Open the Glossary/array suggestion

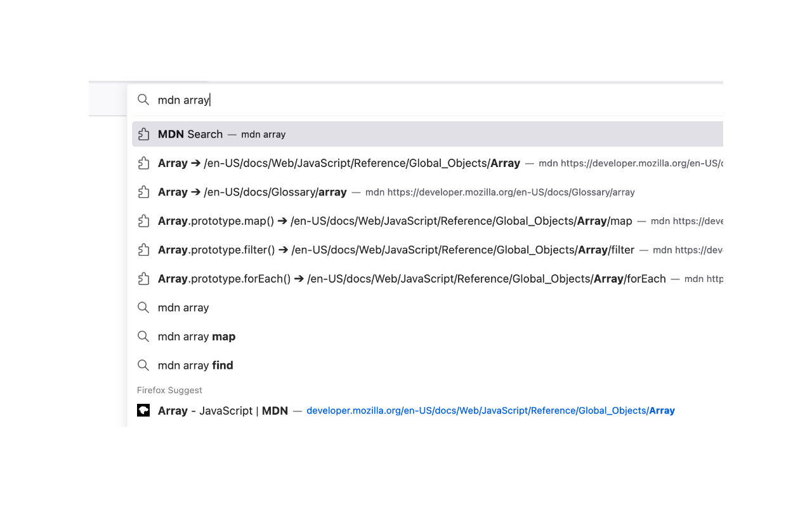pos(428,192)
